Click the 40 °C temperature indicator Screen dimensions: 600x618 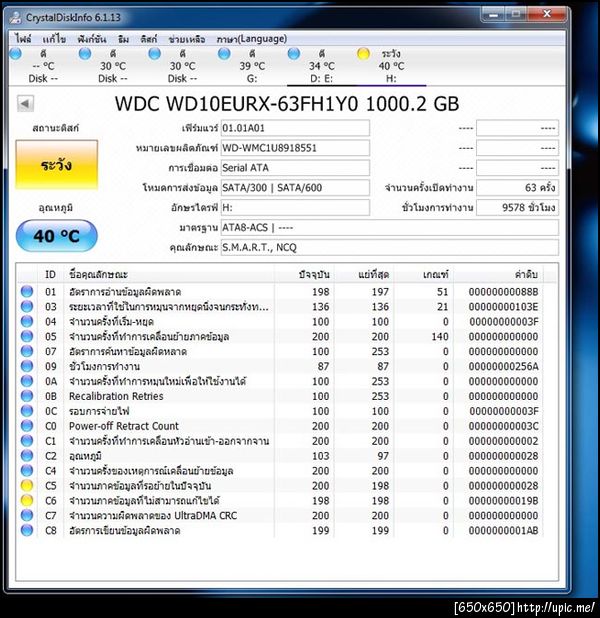pyautogui.click(x=57, y=236)
